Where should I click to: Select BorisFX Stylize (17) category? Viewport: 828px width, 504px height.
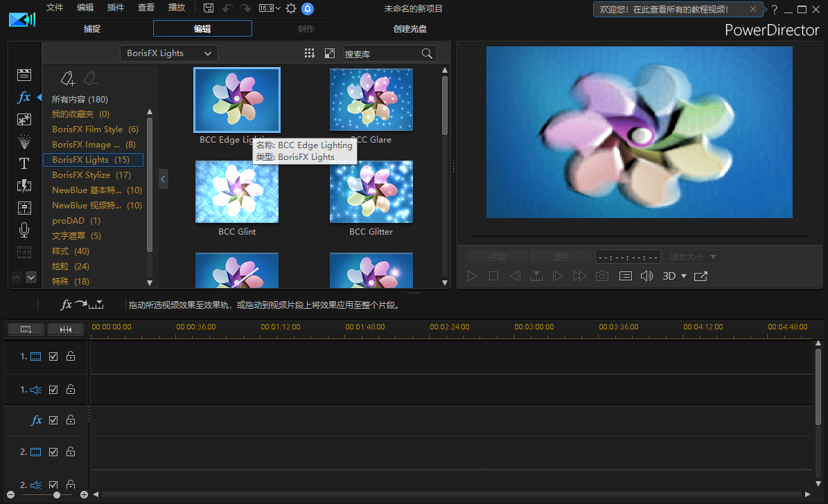91,174
